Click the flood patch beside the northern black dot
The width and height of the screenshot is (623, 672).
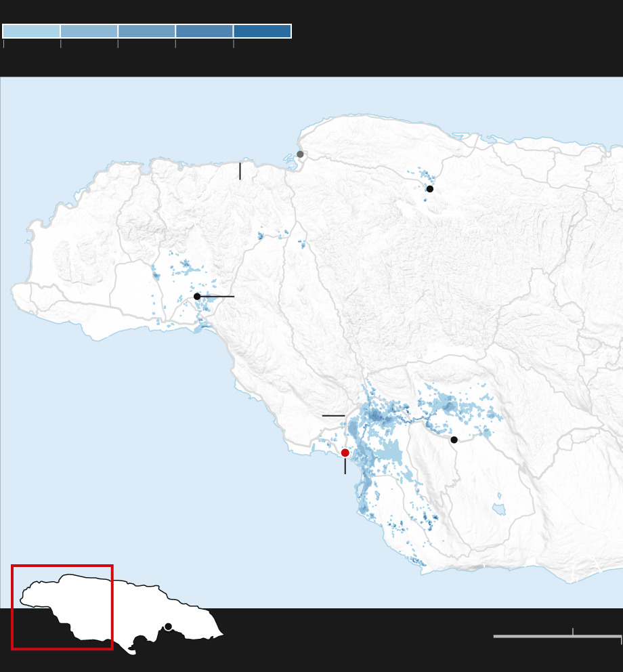(x=425, y=175)
